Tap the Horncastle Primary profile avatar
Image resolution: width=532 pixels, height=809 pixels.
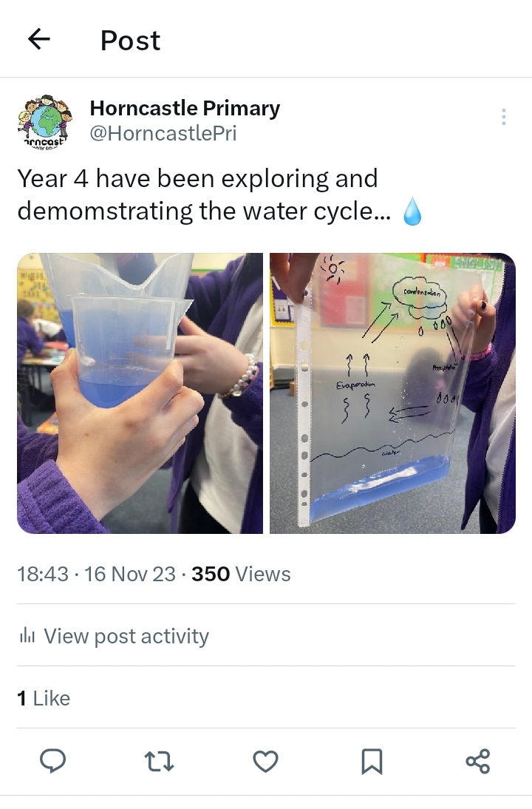[x=45, y=121]
